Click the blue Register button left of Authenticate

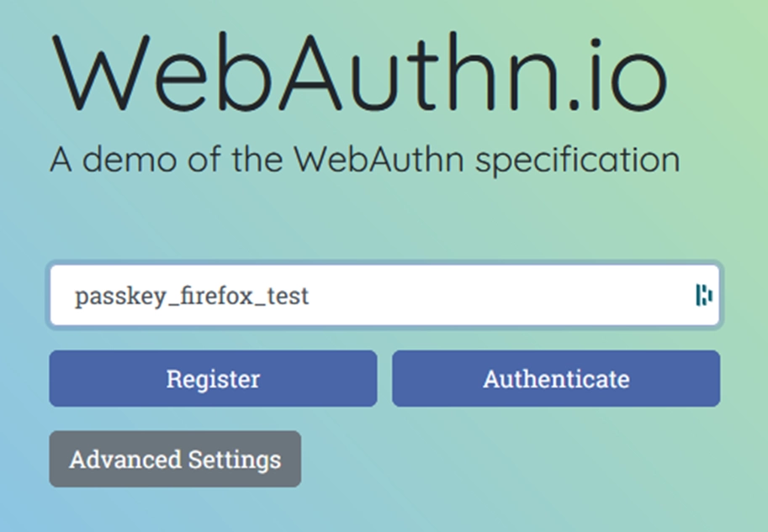pyautogui.click(x=213, y=378)
